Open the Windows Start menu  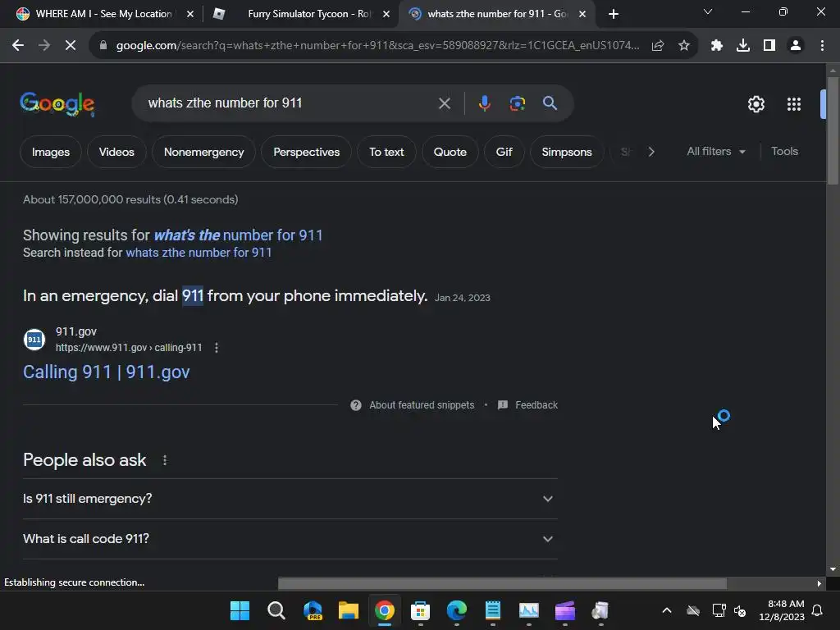click(x=240, y=610)
